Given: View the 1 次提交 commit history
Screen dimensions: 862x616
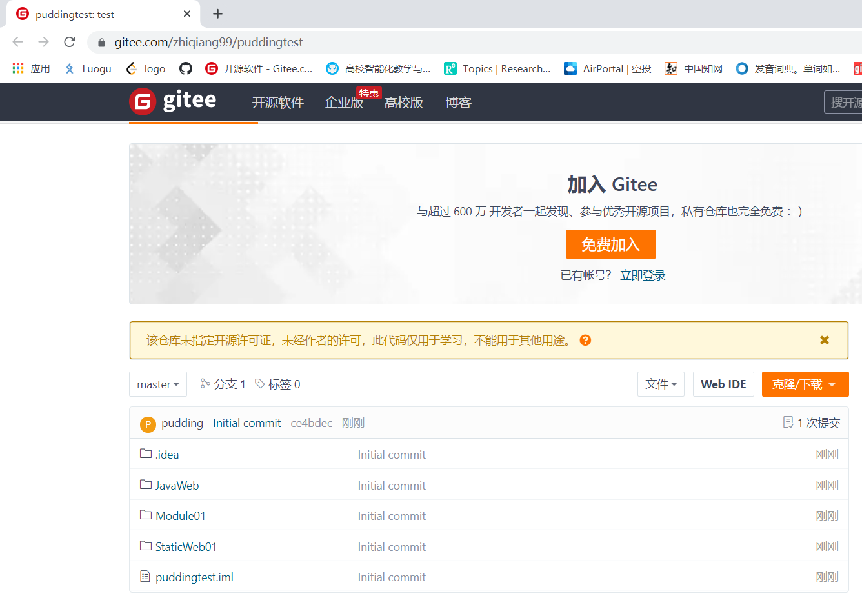Looking at the screenshot, I should [x=812, y=422].
